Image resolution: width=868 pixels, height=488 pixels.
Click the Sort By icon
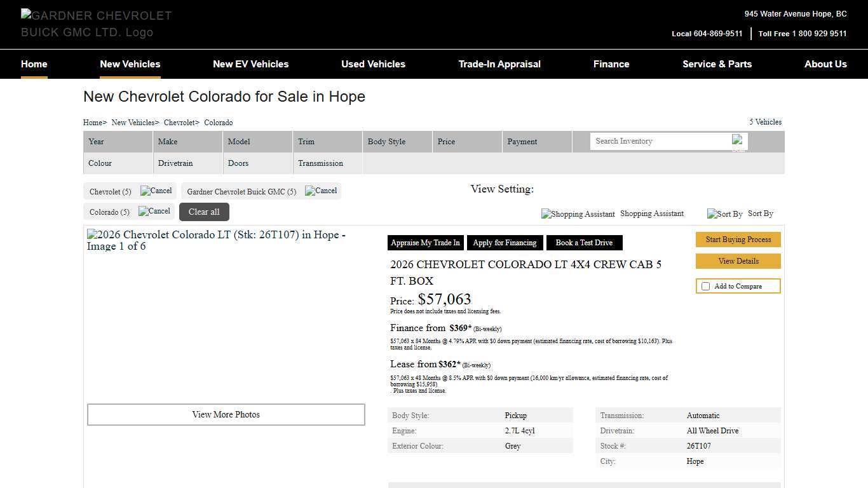[724, 214]
